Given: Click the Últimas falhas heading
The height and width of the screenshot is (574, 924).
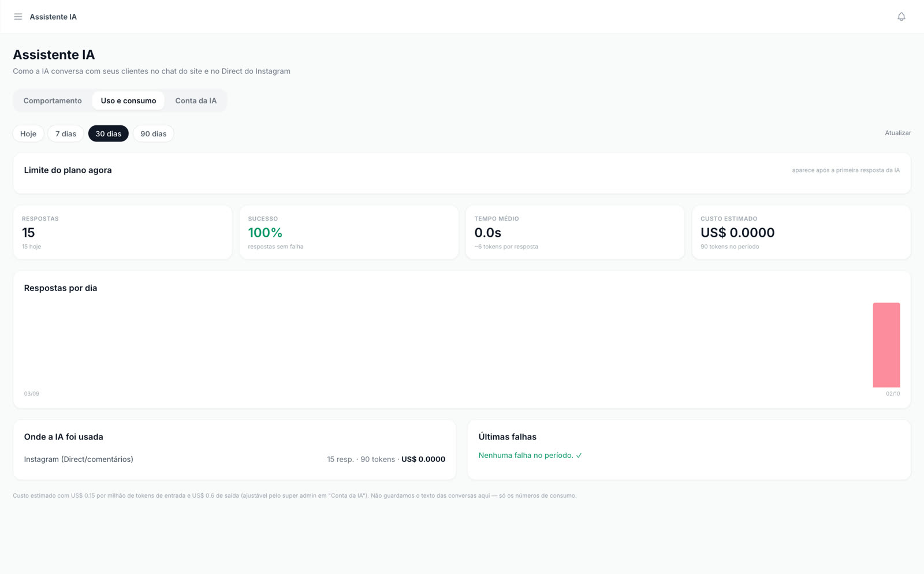Looking at the screenshot, I should (x=507, y=437).
